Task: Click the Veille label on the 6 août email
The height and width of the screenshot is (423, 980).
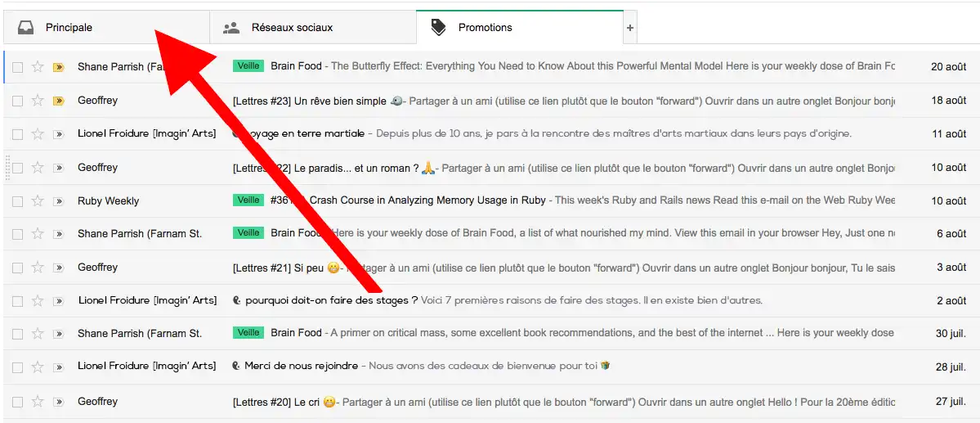Action: coord(248,232)
